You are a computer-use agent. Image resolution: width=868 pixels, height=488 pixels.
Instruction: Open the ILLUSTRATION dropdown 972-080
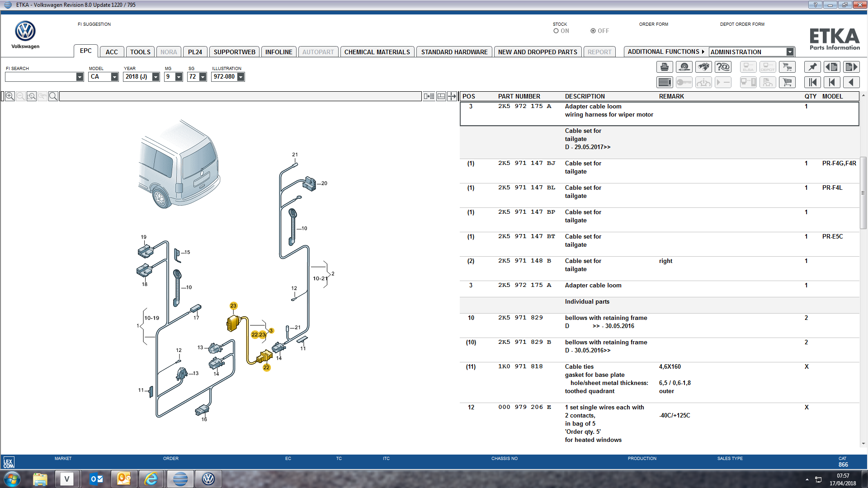pos(241,77)
